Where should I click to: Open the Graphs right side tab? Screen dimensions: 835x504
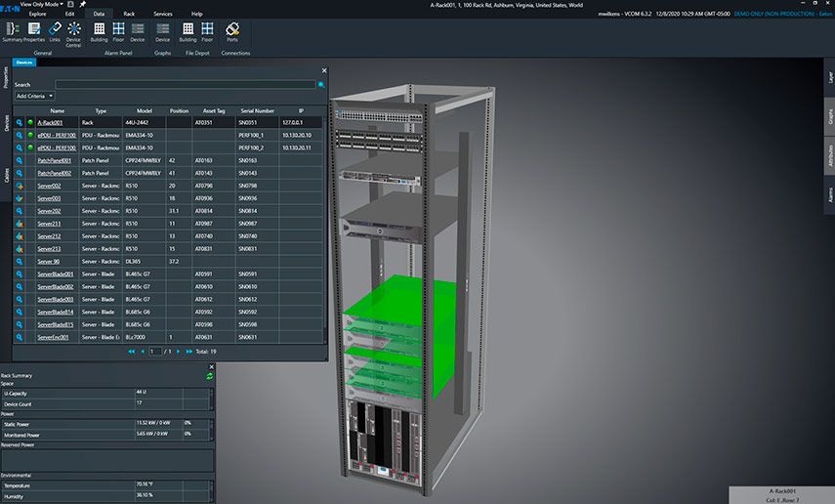830,116
